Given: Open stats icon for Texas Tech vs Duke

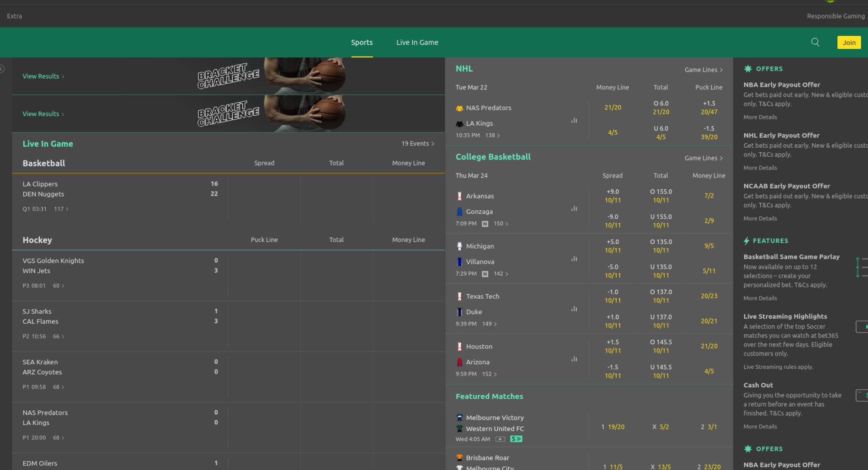Looking at the screenshot, I should coord(574,309).
